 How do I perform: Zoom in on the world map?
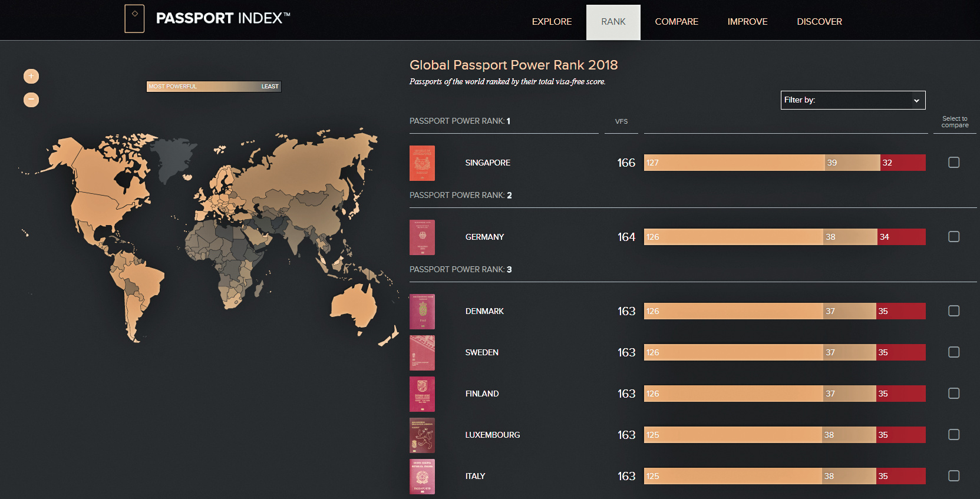click(31, 76)
